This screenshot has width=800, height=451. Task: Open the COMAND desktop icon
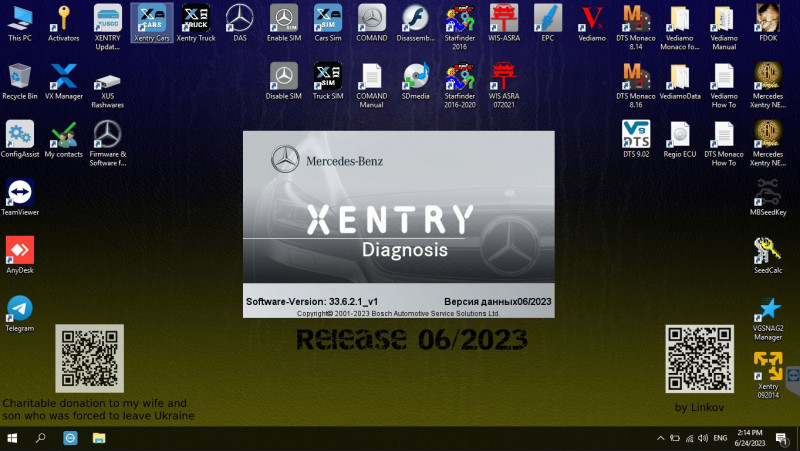pyautogui.click(x=372, y=23)
